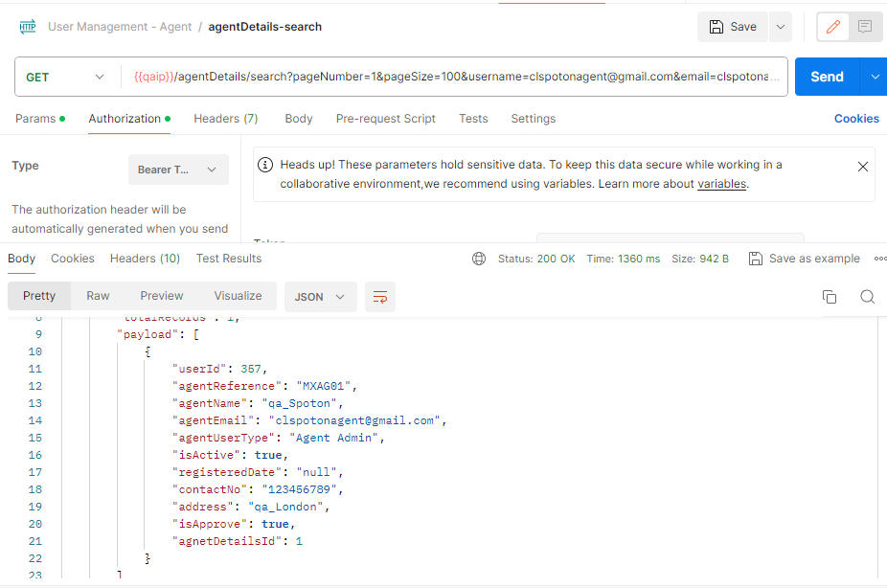Follow the variables link in the notice

[x=722, y=184]
